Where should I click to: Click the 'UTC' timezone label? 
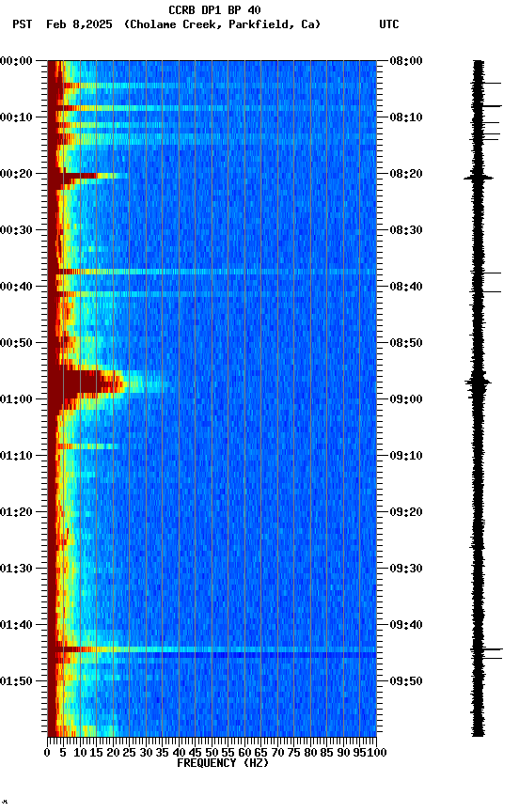[x=389, y=24]
